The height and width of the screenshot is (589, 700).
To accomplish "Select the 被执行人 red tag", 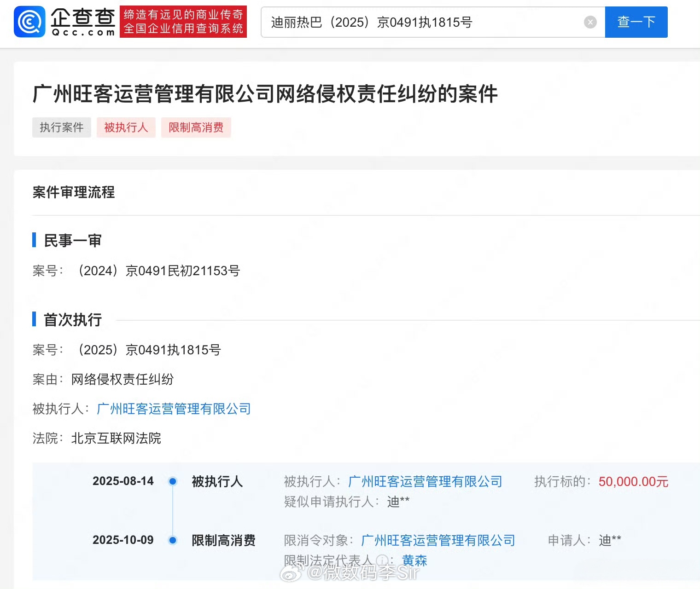I will (x=126, y=127).
